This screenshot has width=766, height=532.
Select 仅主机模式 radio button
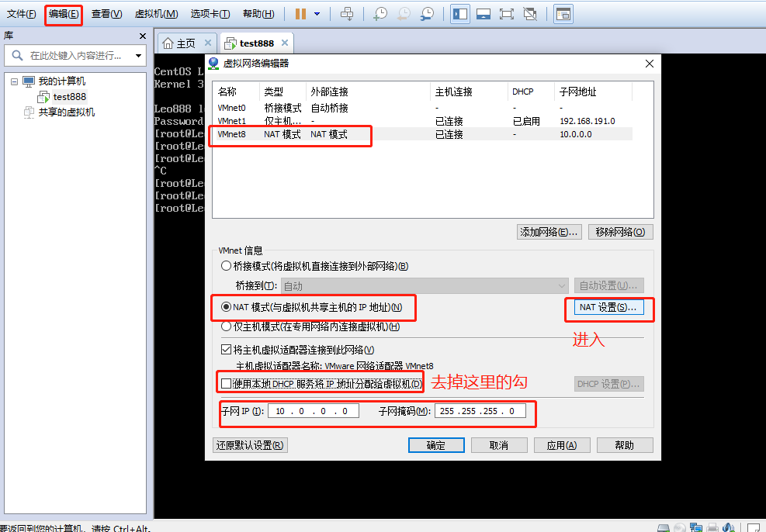point(226,326)
